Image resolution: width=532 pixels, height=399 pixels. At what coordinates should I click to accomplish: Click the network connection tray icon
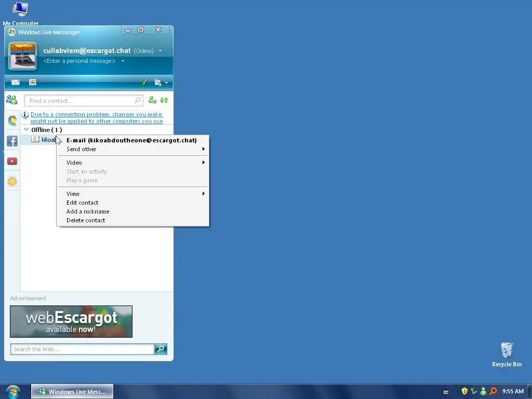point(474,391)
